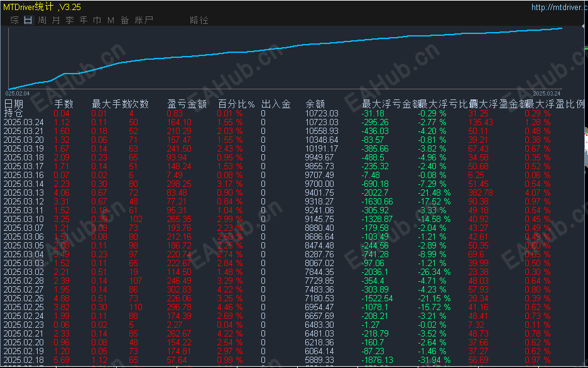Select the 日 daily statistics tab

[28, 20]
